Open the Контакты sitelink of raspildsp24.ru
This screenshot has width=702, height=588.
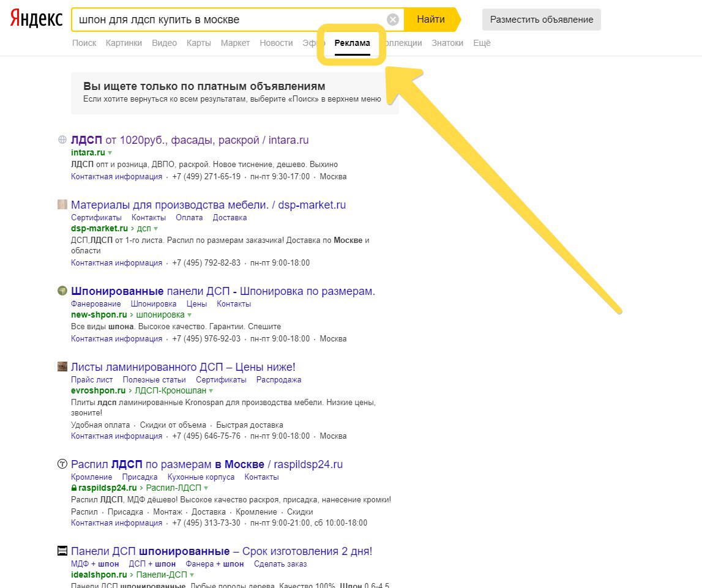(261, 477)
